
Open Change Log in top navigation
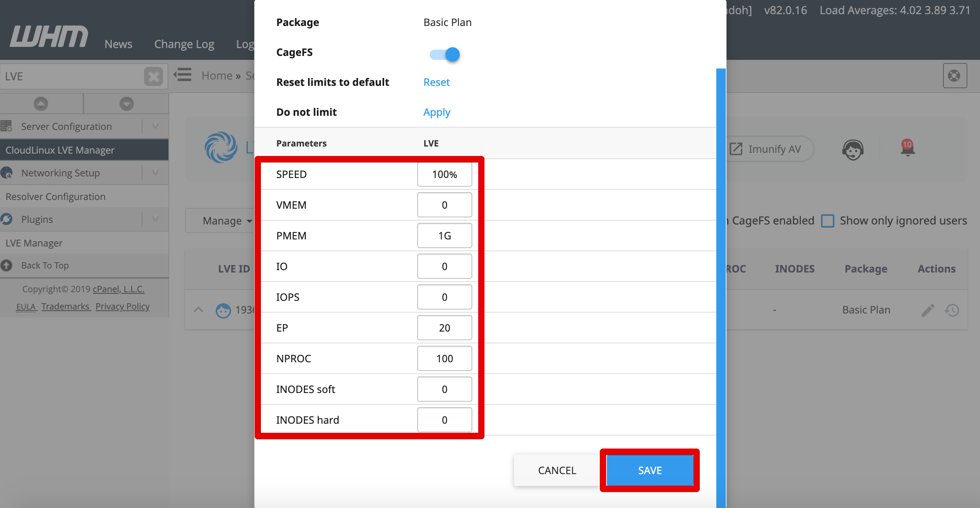pos(184,44)
